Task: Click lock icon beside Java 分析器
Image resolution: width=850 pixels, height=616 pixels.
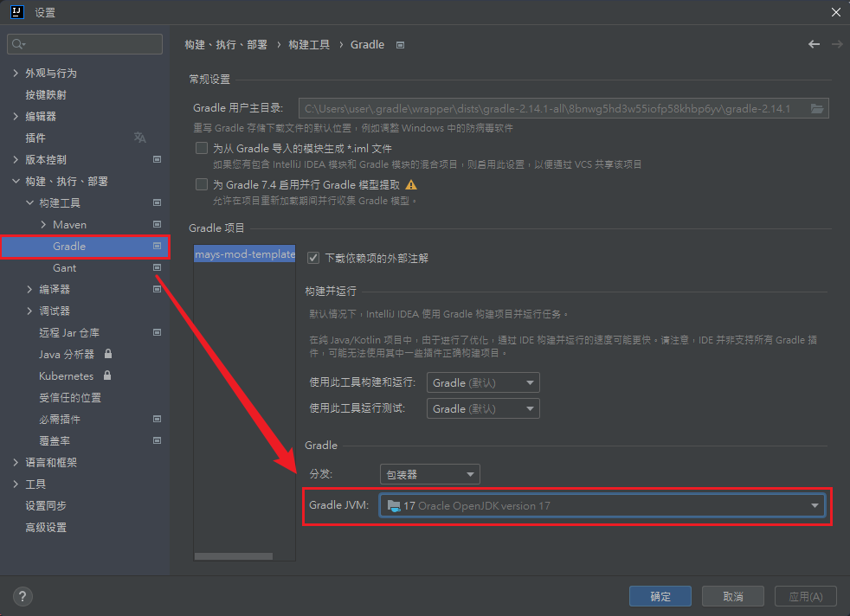Action: [x=108, y=354]
